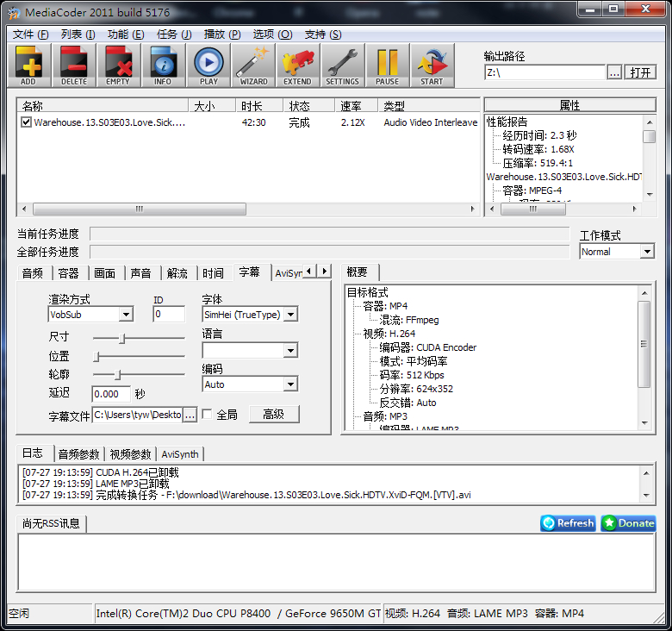Click the 输出路径 Z:\ input field
The image size is (672, 631).
(x=544, y=72)
